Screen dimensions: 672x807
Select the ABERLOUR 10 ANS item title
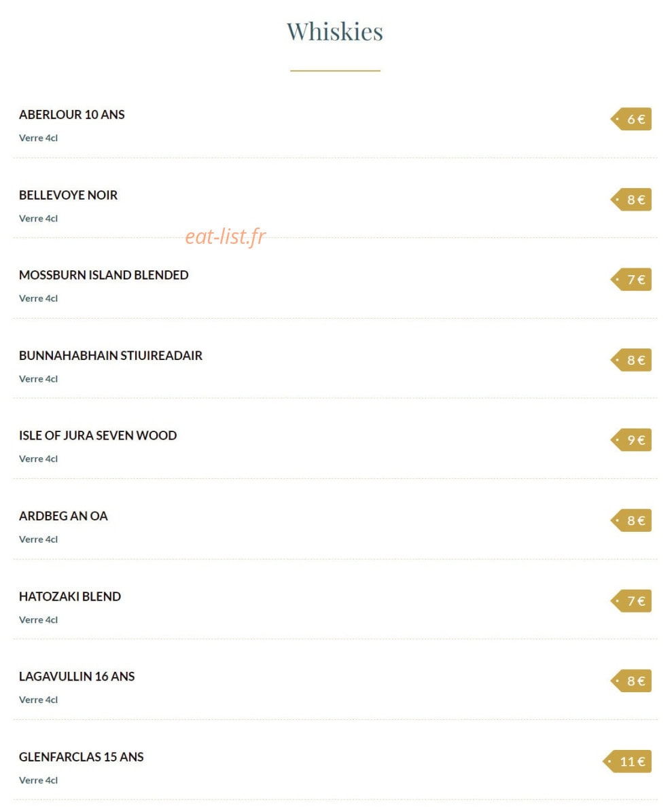(x=71, y=114)
